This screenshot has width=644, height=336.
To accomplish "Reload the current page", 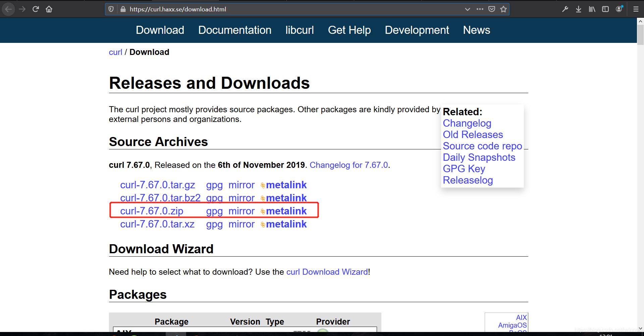I will pos(36,9).
